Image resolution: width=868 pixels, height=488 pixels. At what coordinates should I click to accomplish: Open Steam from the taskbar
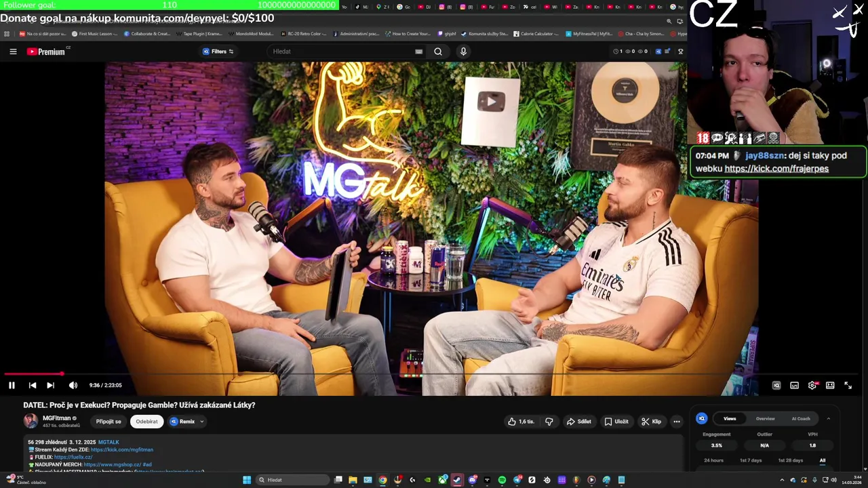pyautogui.click(x=457, y=480)
